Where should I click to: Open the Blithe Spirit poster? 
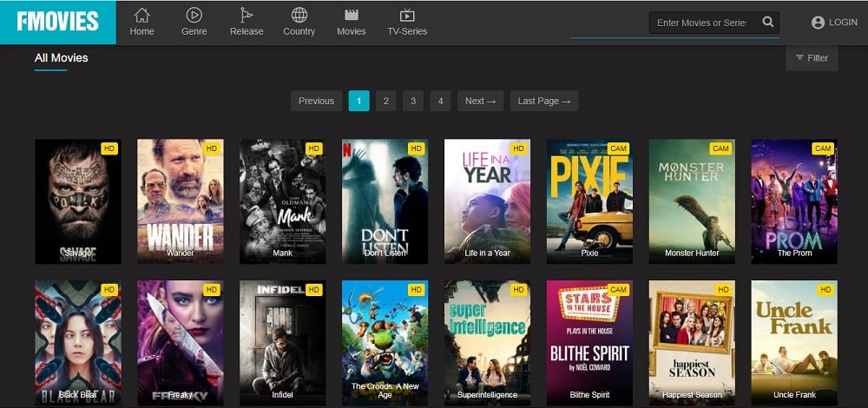click(x=589, y=343)
